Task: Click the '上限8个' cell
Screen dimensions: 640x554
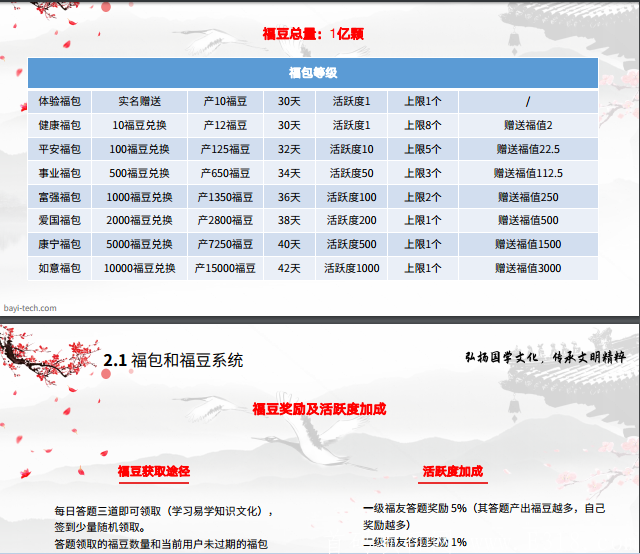Action: pyautogui.click(x=423, y=125)
